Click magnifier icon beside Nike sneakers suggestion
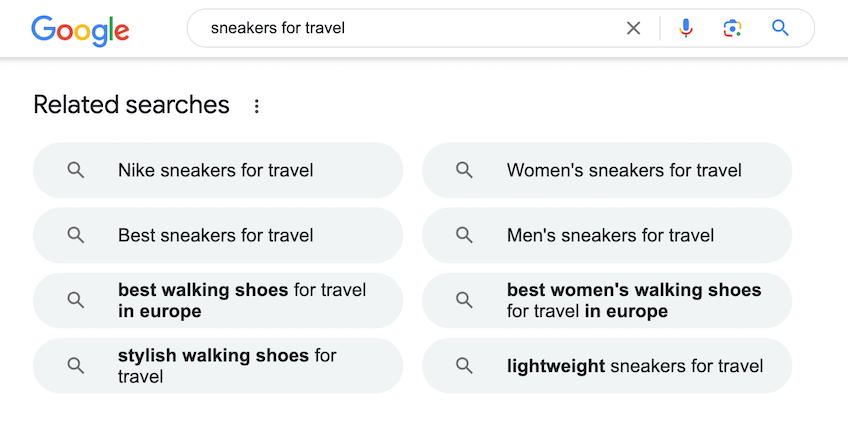Screen dimensions: 848x441 [76, 170]
